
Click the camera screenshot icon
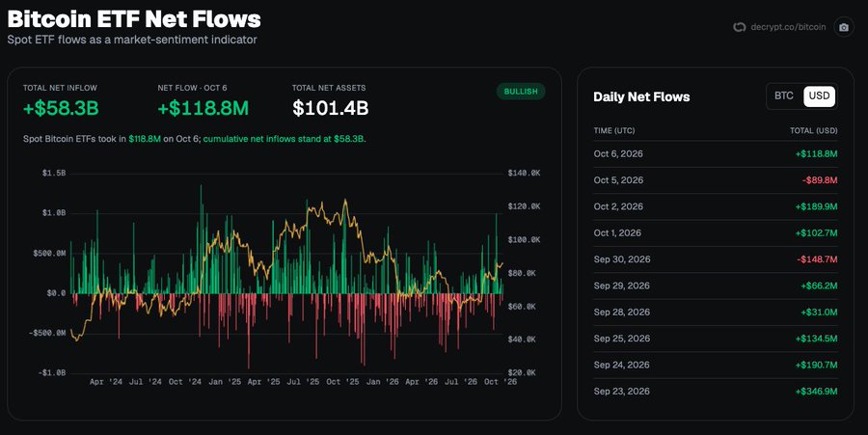(844, 27)
